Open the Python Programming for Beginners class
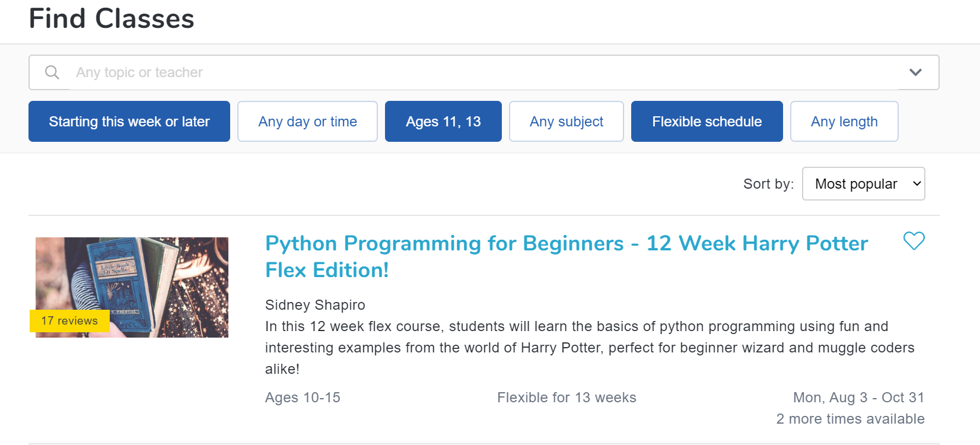This screenshot has height=445, width=980. [567, 256]
